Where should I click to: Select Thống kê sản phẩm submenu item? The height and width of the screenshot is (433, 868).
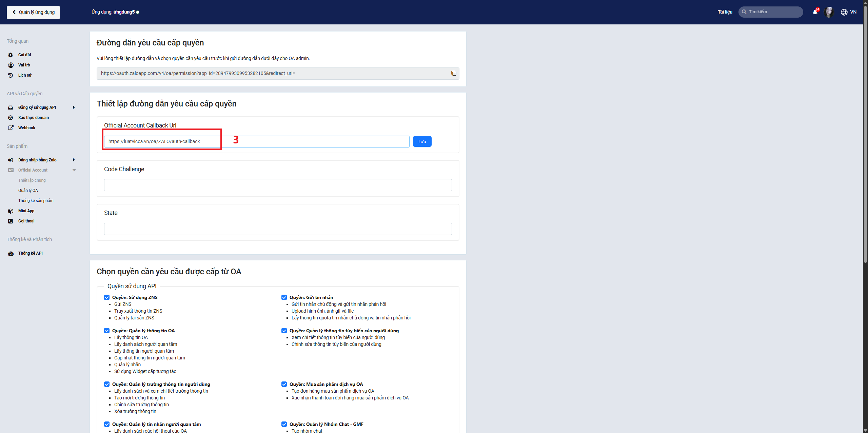(x=36, y=201)
